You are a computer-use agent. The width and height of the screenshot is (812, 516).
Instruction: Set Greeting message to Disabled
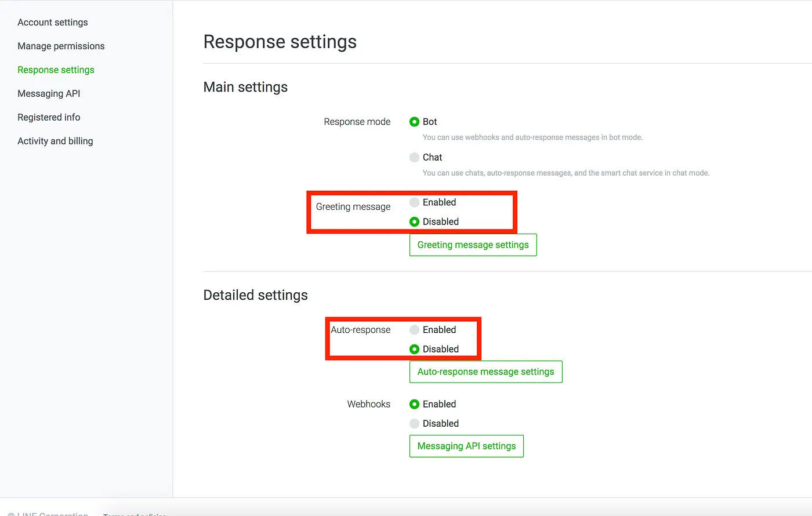click(414, 221)
